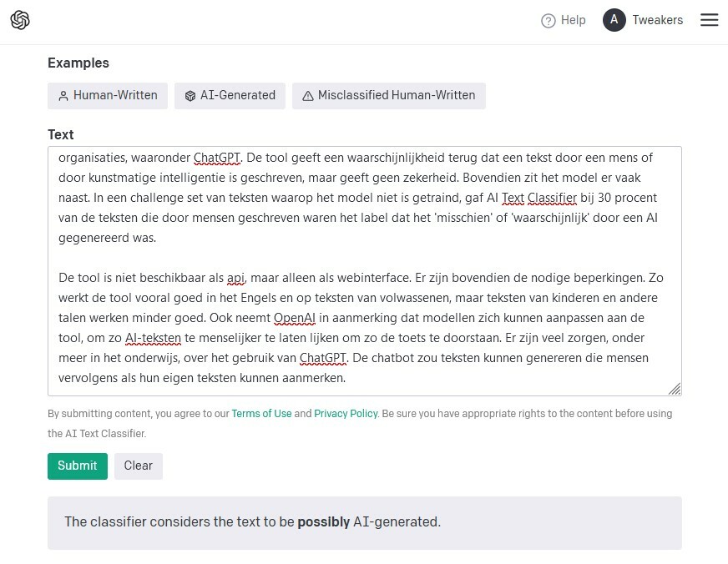
Task: Load the Human-Written example
Action: click(x=108, y=96)
